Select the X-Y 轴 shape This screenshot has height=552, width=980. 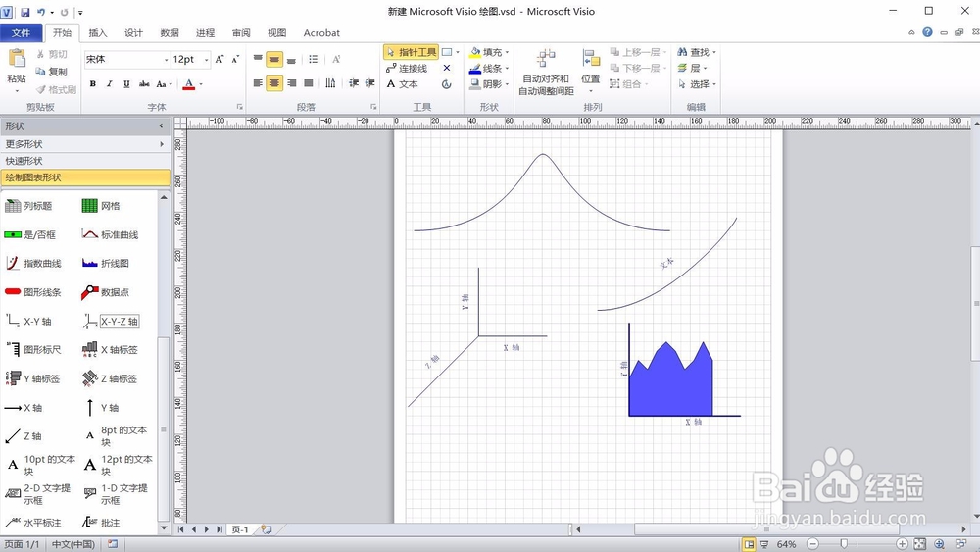28,322
